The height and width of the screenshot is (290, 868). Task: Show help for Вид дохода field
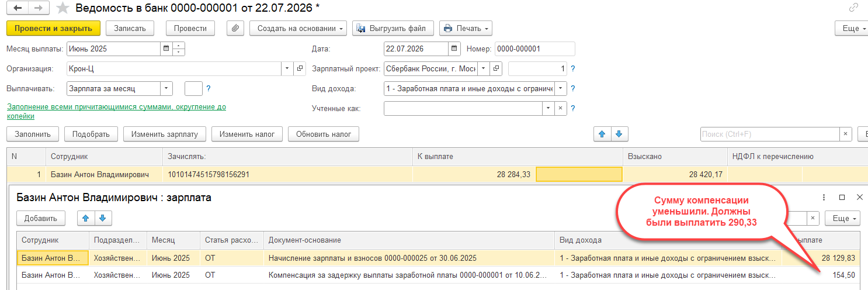[x=573, y=89]
